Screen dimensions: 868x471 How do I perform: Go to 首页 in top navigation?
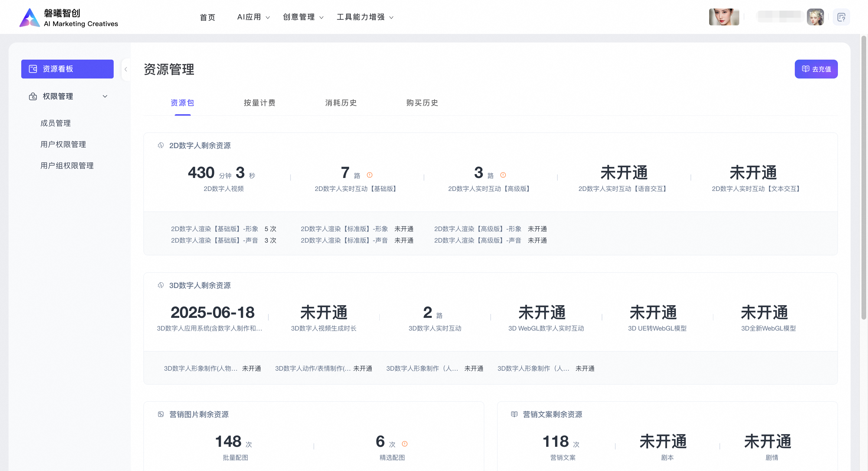208,17
